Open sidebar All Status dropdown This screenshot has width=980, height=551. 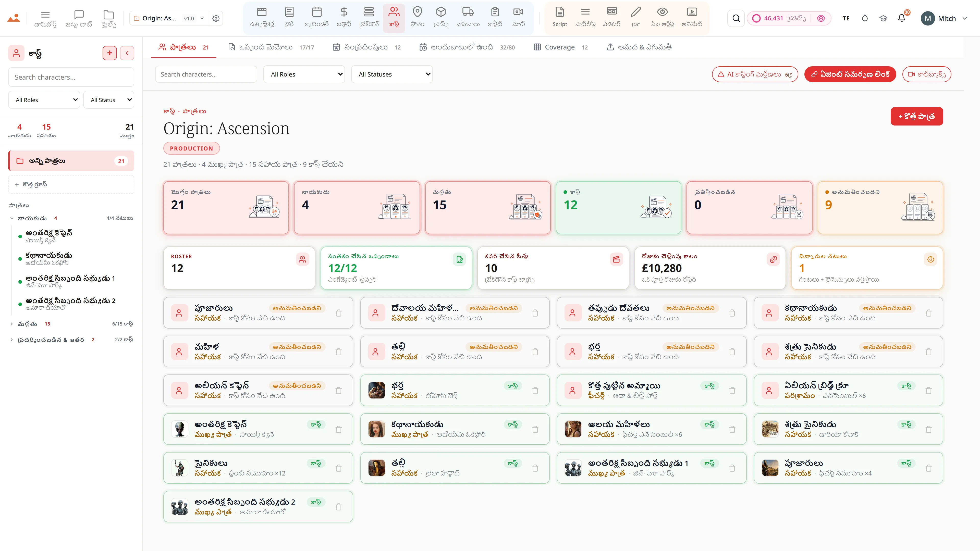tap(108, 100)
